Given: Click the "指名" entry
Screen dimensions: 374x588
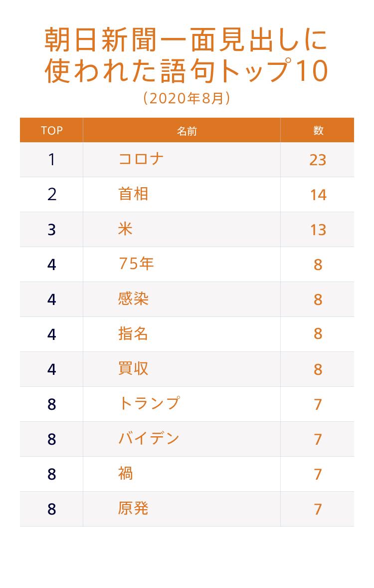Looking at the screenshot, I should pyautogui.click(x=133, y=334).
